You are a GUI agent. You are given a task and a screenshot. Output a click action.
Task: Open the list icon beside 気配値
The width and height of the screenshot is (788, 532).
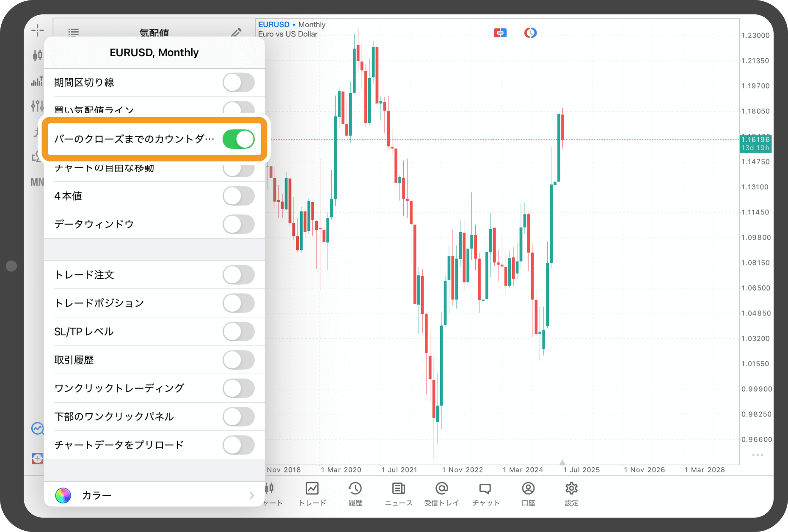click(74, 33)
